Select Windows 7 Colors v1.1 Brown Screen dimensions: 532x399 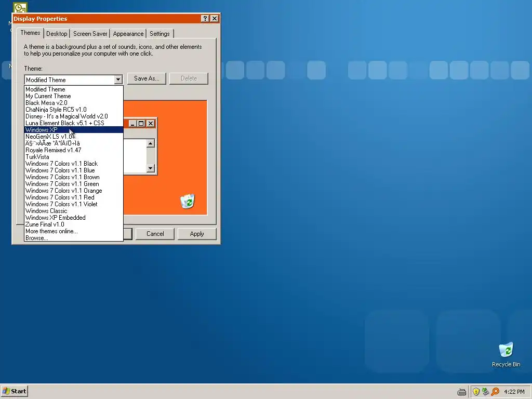(74, 177)
